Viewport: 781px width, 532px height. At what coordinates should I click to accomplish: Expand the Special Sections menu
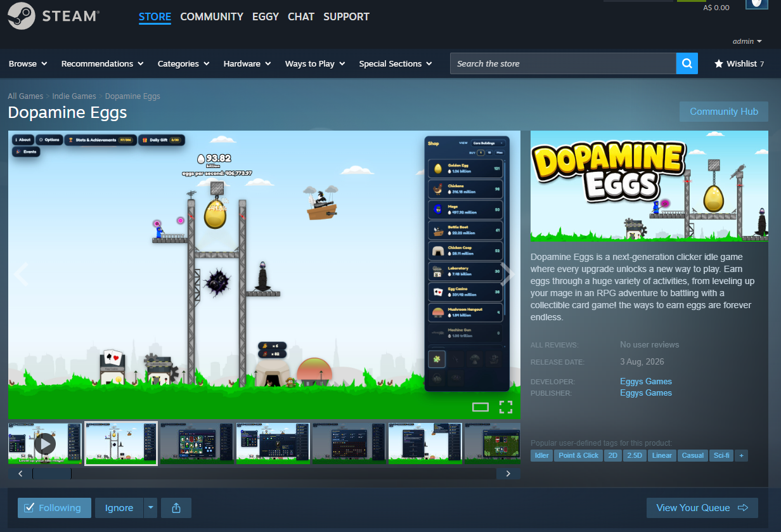[x=396, y=63]
